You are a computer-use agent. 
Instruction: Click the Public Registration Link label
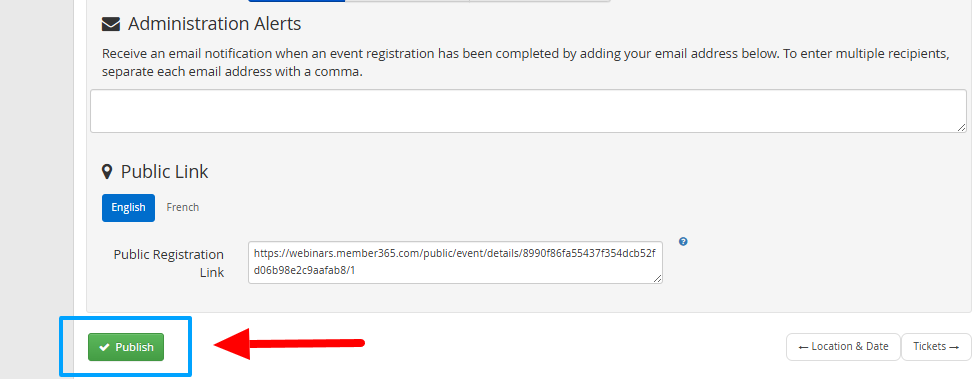click(x=169, y=263)
